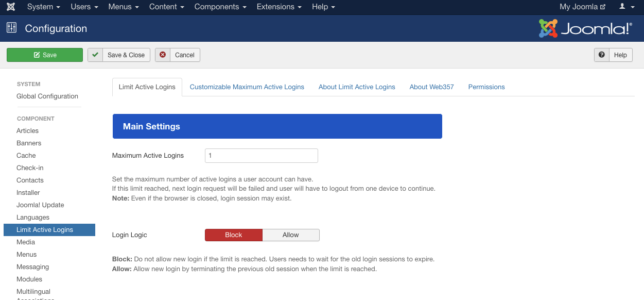Click the Joomla logo icon in top-left corner
This screenshot has width=644, height=300.
(x=11, y=7)
